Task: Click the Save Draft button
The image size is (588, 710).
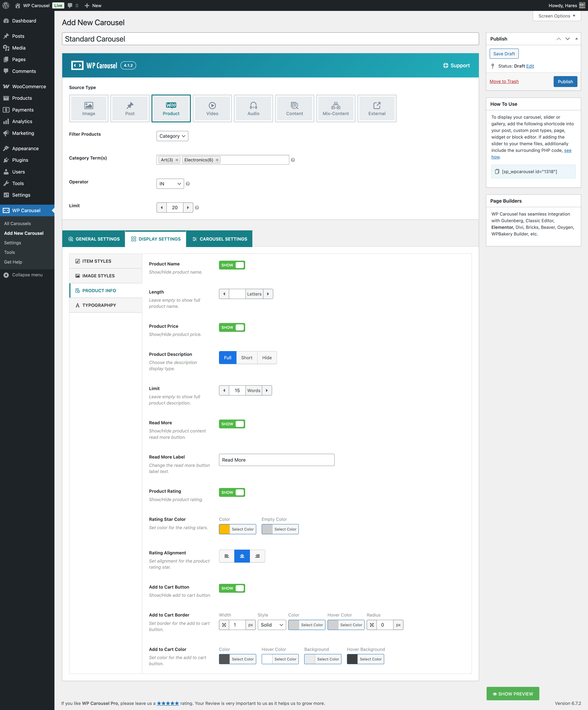Action: point(504,54)
